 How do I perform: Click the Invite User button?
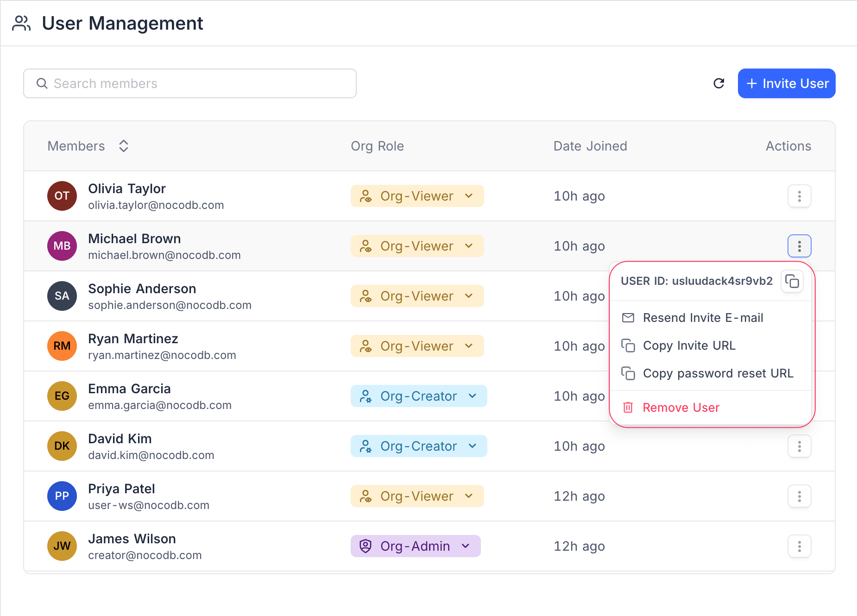pos(786,83)
